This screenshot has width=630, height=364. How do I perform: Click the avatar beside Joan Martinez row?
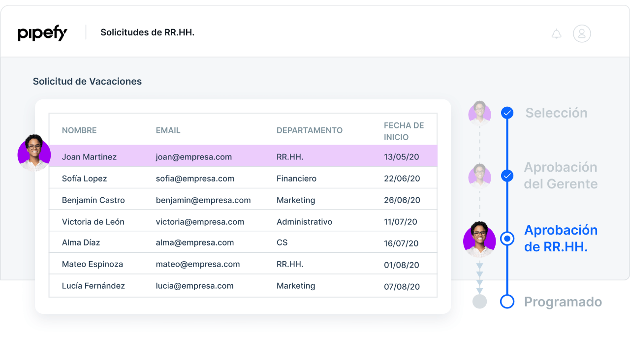(x=34, y=152)
